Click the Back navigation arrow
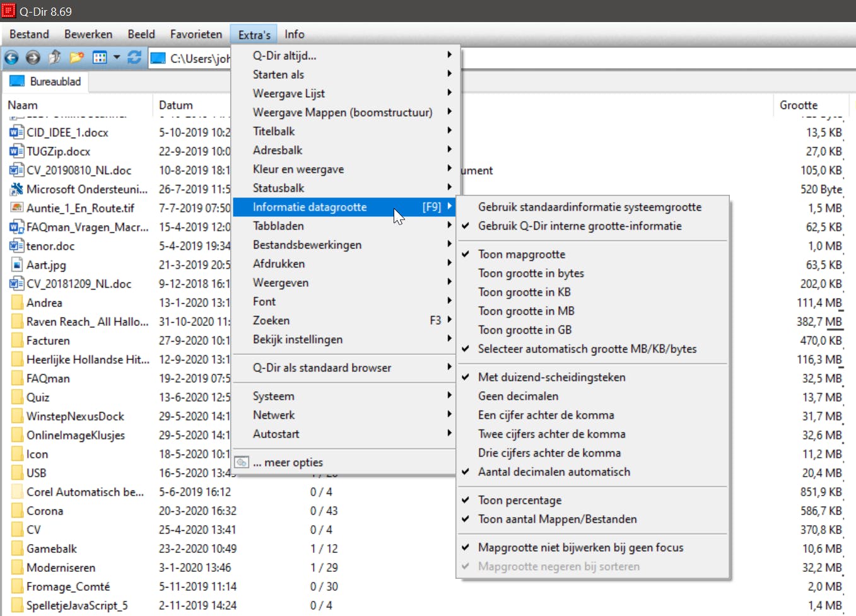 11,58
